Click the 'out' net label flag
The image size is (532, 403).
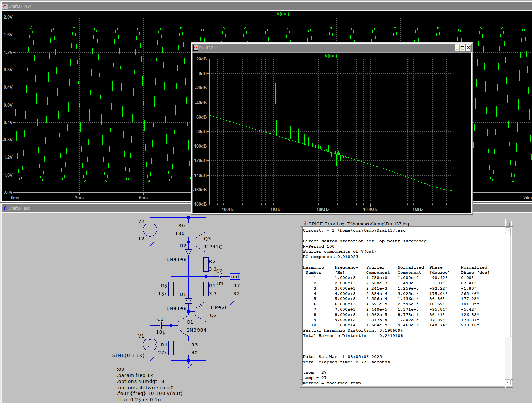pos(237,277)
